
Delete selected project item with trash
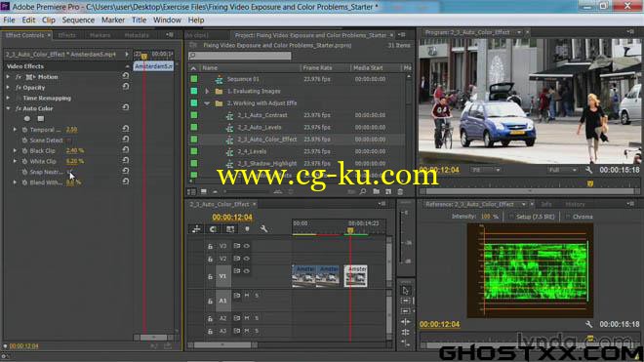pyautogui.click(x=400, y=191)
